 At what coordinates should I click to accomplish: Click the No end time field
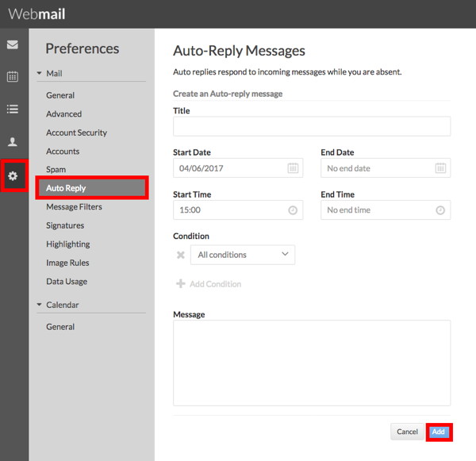(386, 209)
